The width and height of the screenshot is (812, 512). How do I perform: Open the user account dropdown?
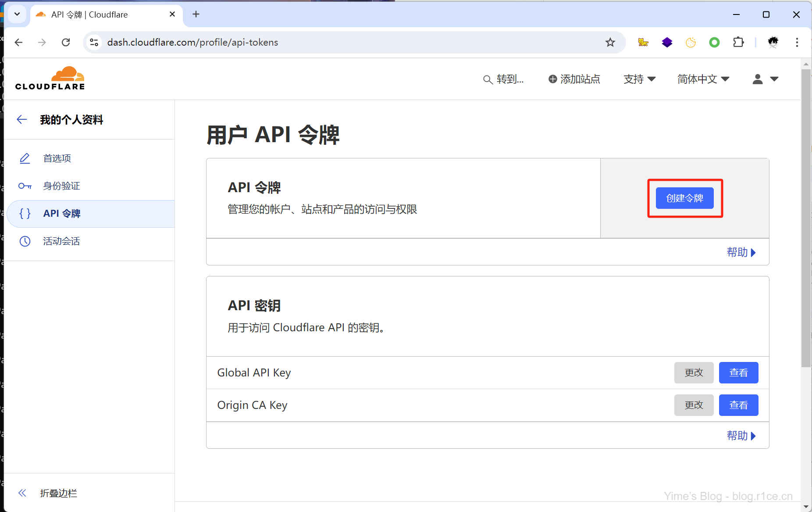point(765,79)
